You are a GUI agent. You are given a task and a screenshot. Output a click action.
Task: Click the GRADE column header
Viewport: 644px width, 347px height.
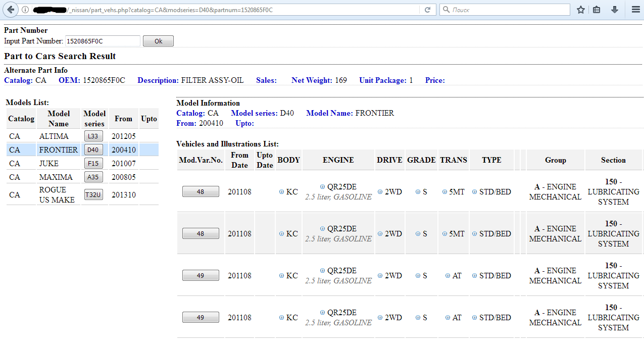(421, 160)
